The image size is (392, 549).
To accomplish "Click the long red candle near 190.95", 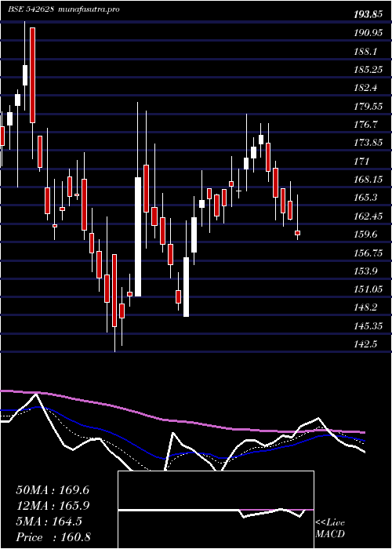I will coord(33,75).
